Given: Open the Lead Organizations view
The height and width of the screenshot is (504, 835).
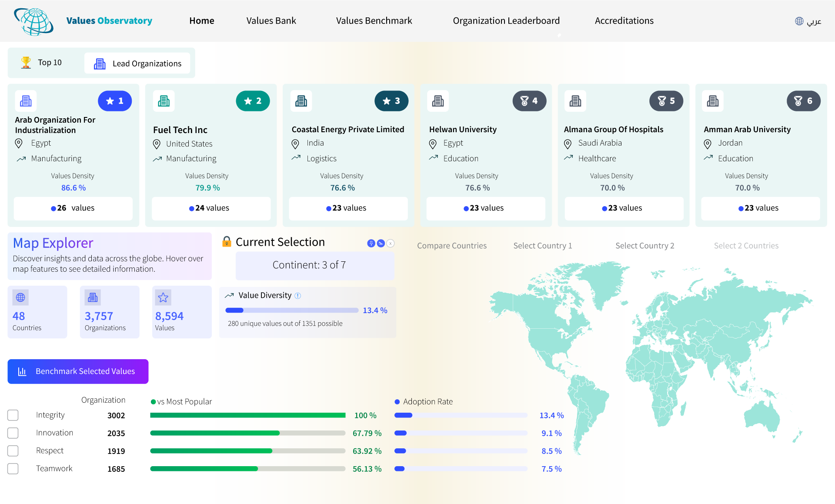Looking at the screenshot, I should tap(137, 63).
